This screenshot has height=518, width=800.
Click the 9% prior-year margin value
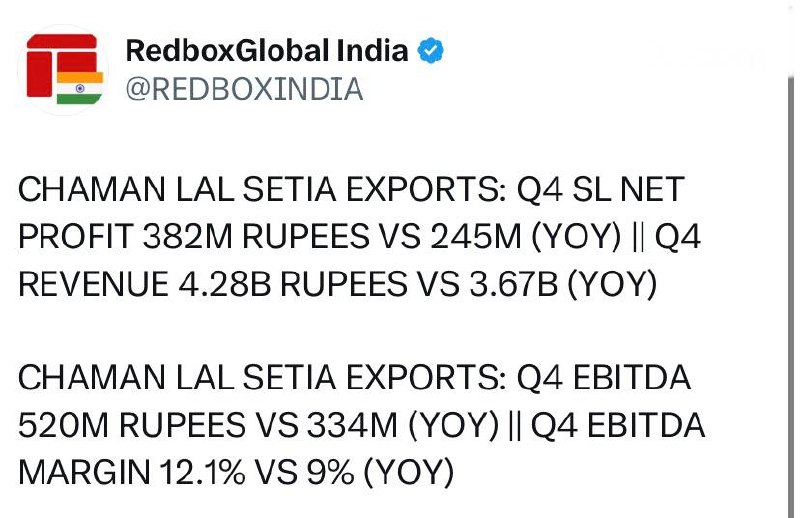(330, 472)
